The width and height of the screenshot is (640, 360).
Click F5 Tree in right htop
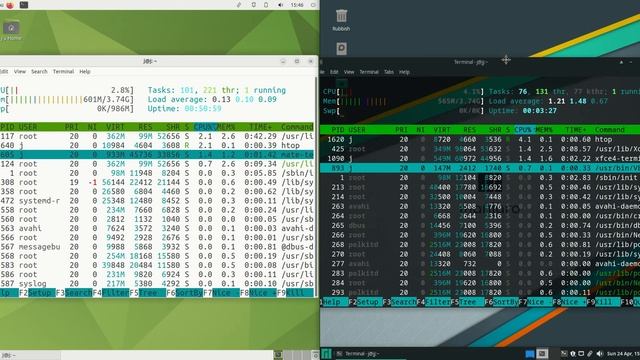coord(467,302)
